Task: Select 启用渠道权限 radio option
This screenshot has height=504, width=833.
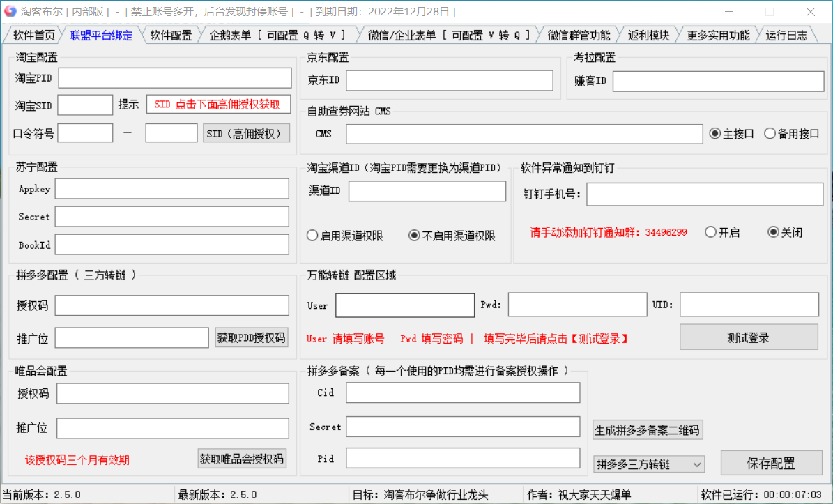Action: click(x=345, y=236)
